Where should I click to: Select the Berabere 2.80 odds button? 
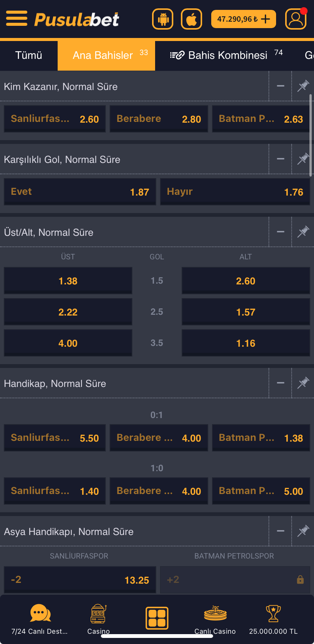click(159, 119)
